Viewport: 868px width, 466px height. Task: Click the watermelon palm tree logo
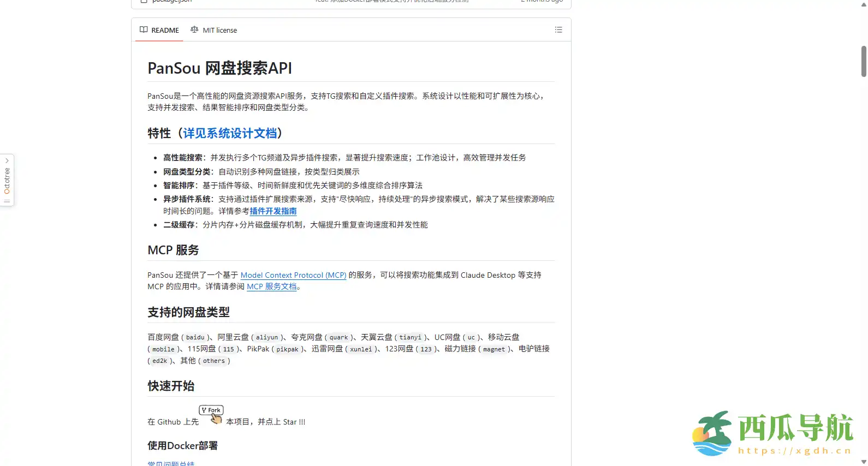pos(713,433)
